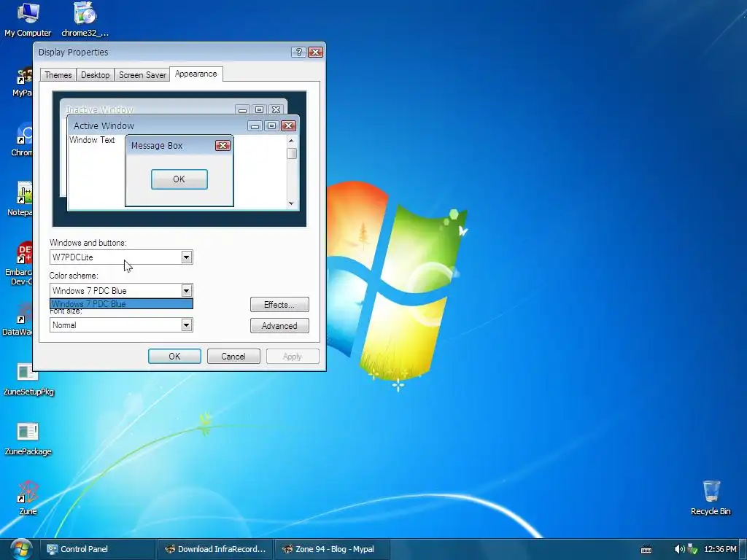The width and height of the screenshot is (747, 560).
Task: Open the Font size dropdown arrow
Action: (186, 324)
